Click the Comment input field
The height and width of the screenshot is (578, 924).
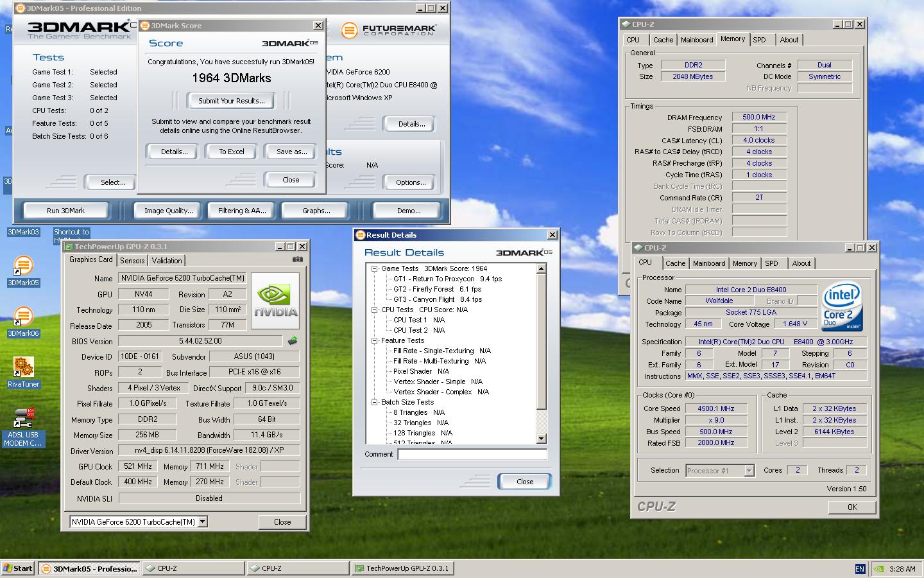(472, 454)
